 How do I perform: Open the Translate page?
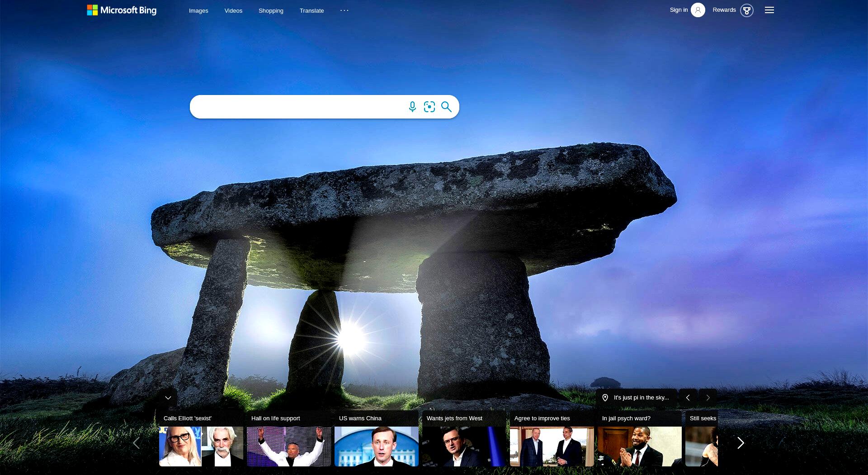(311, 10)
